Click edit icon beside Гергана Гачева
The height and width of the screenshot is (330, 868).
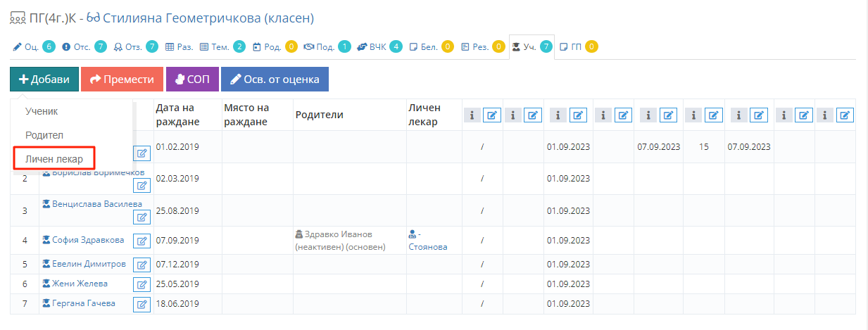coord(142,304)
